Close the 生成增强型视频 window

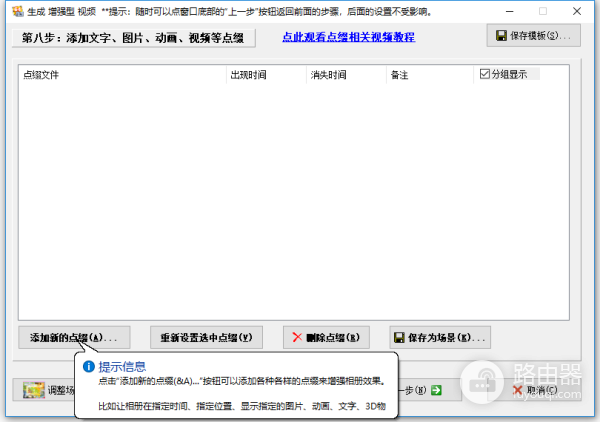[x=577, y=11]
